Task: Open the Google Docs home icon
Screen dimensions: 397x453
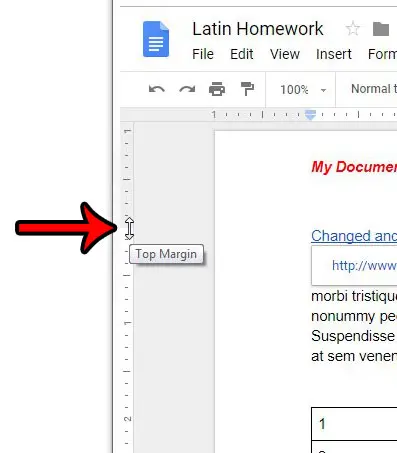Action: [x=156, y=39]
